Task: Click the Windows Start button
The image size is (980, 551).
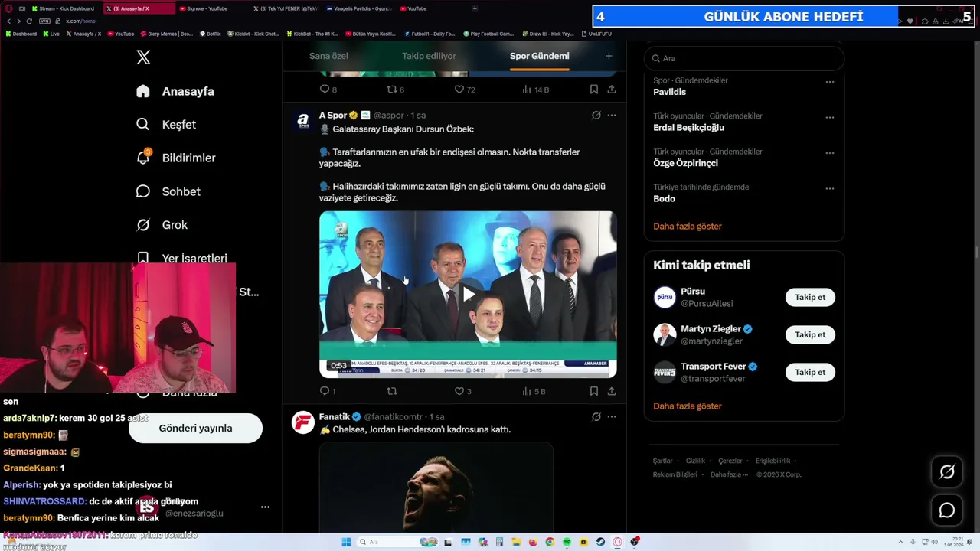Action: [346, 542]
